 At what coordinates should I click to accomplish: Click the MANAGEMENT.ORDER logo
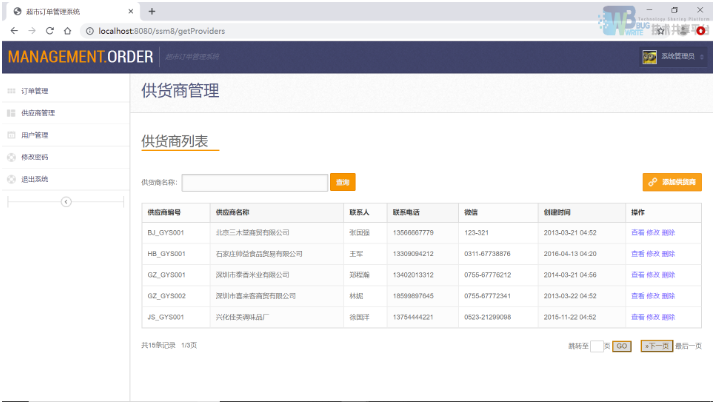(x=80, y=57)
